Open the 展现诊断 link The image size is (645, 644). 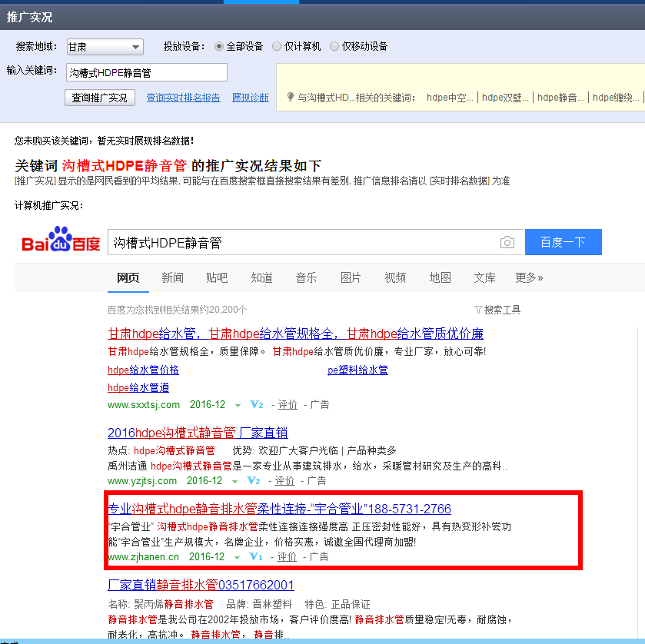(x=250, y=98)
